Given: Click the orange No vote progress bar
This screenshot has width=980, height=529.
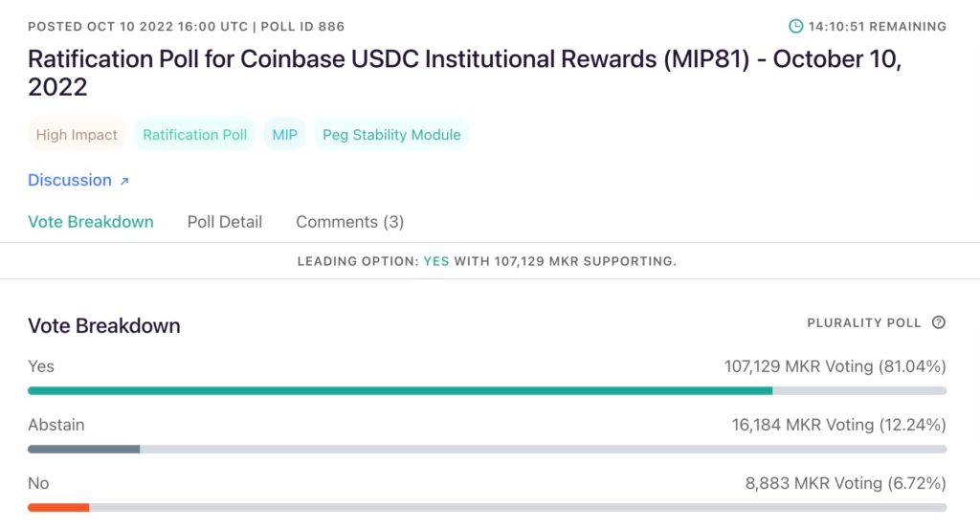Looking at the screenshot, I should click(58, 507).
